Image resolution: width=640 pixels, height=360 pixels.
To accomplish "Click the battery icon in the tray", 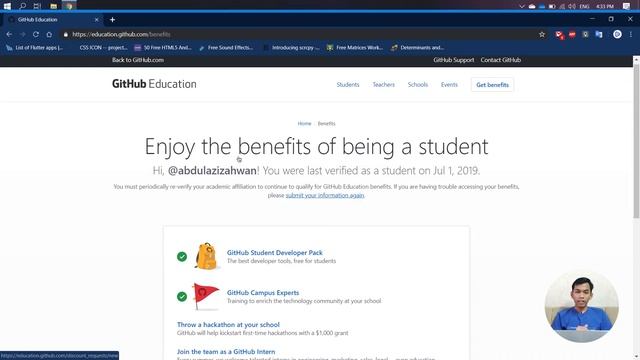I will [552, 6].
